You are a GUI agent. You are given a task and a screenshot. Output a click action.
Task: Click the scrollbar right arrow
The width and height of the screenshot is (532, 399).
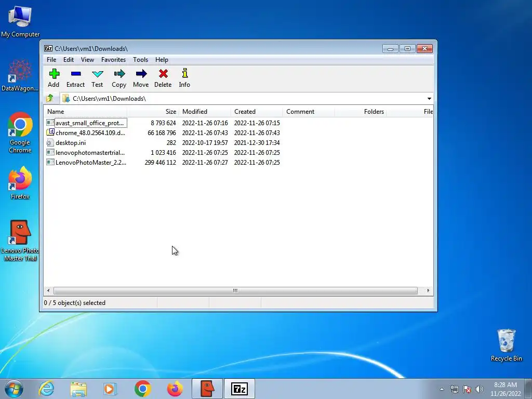click(428, 291)
